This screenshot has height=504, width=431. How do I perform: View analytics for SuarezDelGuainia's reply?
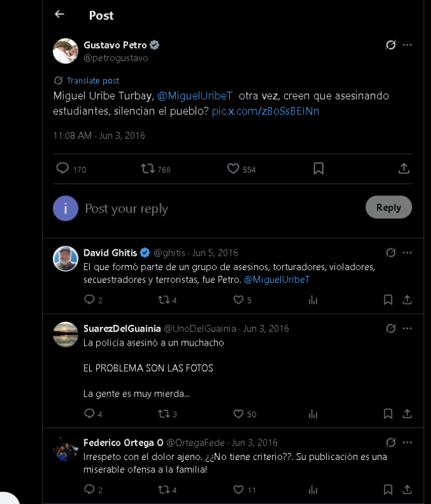click(x=313, y=414)
